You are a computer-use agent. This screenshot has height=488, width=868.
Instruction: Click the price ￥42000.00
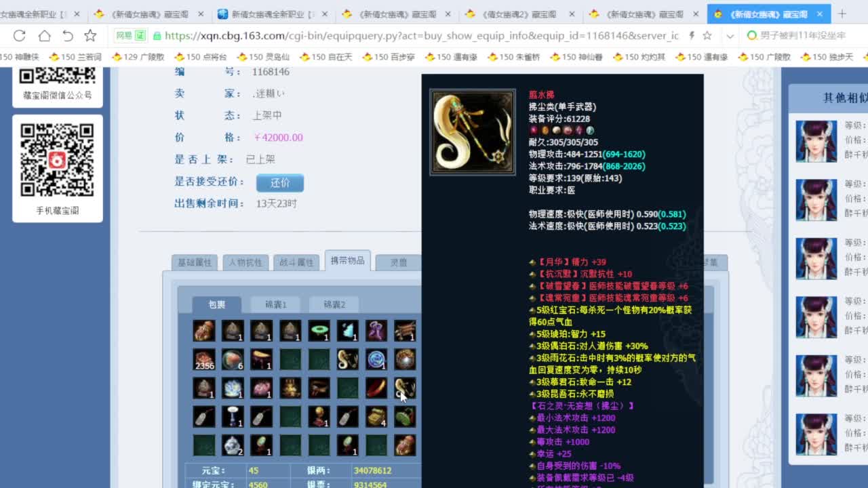click(x=278, y=138)
